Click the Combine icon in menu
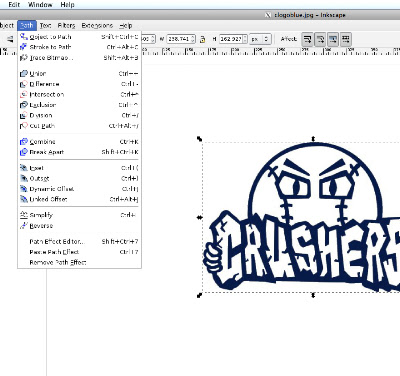 [24, 142]
